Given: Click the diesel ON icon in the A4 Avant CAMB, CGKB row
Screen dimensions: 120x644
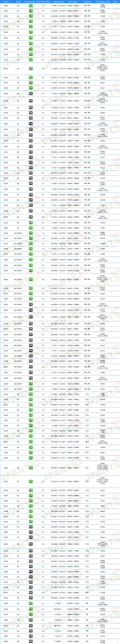Looking at the screenshot, I should (x=31, y=361).
